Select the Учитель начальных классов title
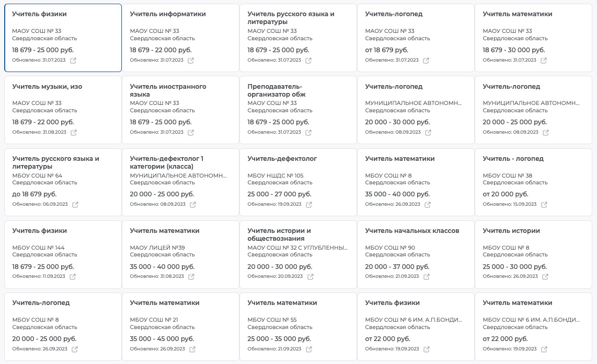 (412, 231)
